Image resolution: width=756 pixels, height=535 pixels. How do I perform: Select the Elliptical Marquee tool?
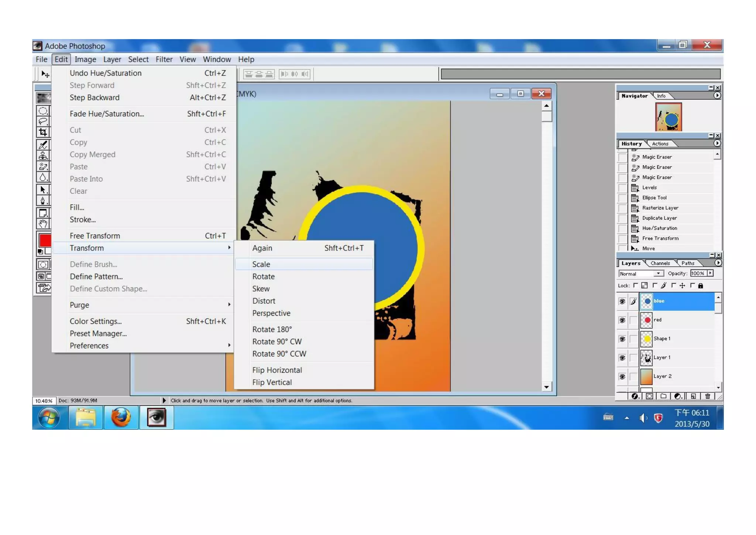click(43, 111)
